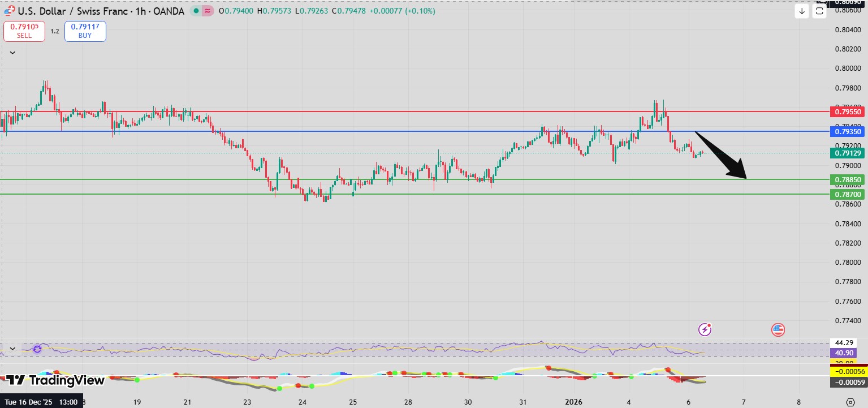The image size is (868, 408).
Task: Open the US flag economic event marker
Action: pyautogui.click(x=778, y=330)
